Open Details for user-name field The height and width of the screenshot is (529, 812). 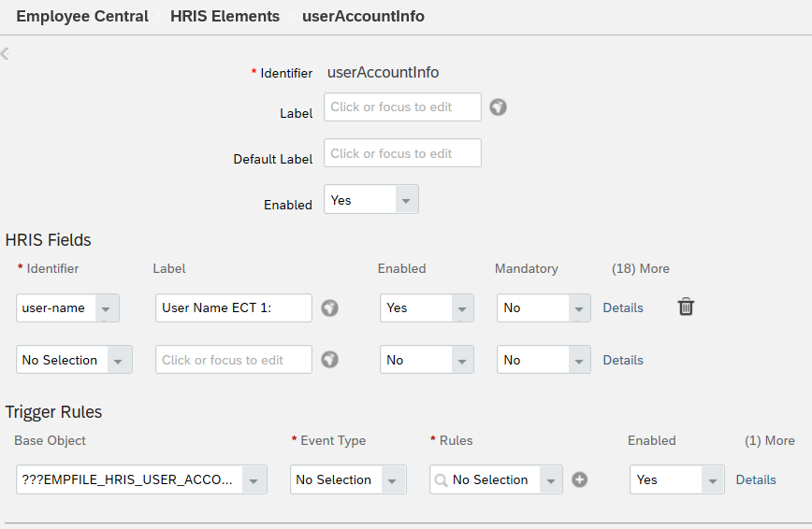pyautogui.click(x=623, y=308)
